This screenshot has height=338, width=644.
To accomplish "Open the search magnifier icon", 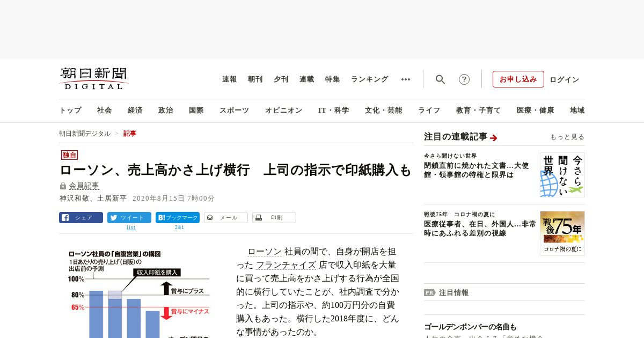I will pos(440,79).
